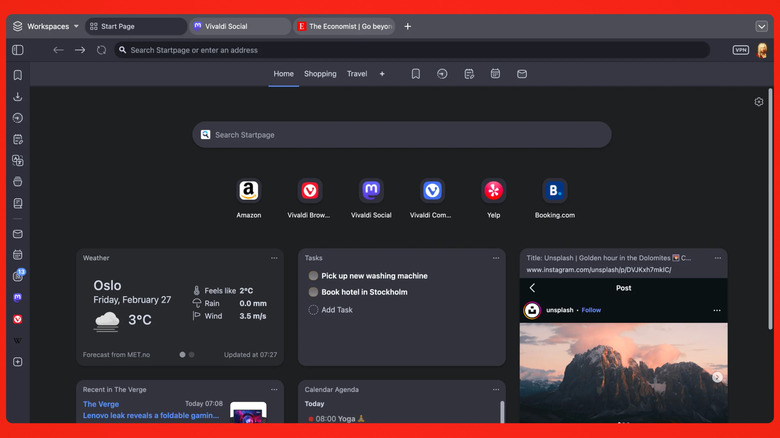Open the Weather widget options menu
780x438 pixels.
(x=274, y=258)
